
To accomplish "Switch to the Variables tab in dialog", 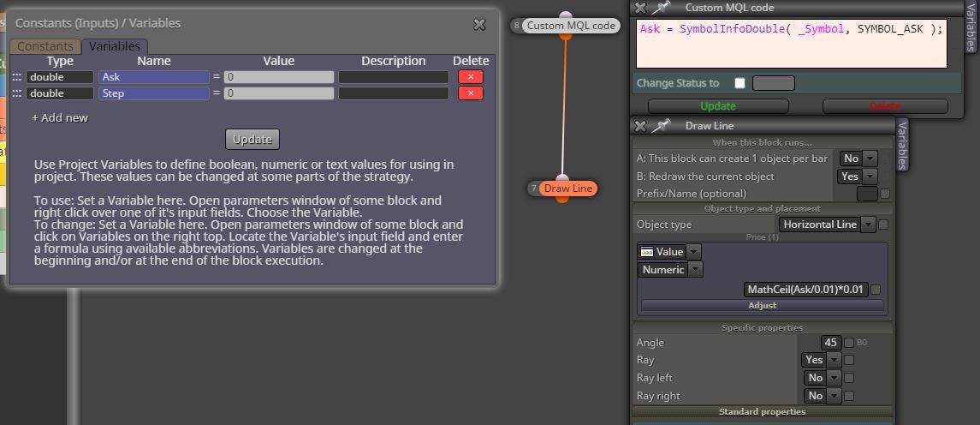I will click(x=115, y=46).
